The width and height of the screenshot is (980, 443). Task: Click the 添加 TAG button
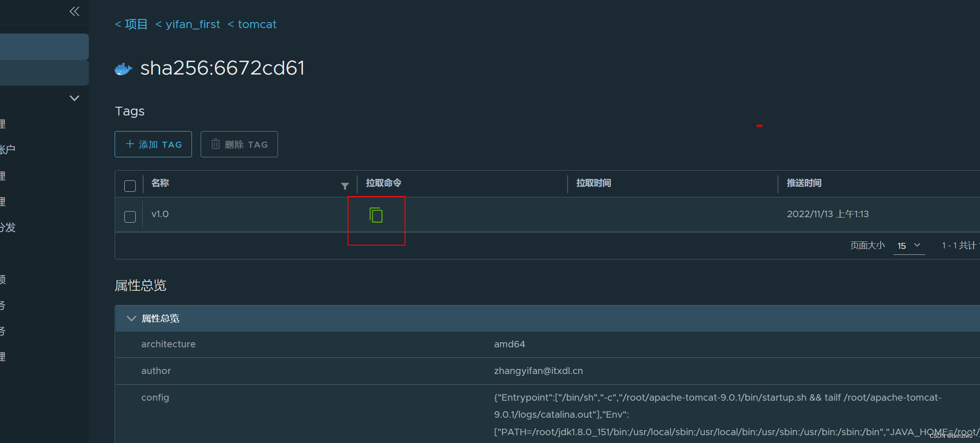[x=153, y=144]
